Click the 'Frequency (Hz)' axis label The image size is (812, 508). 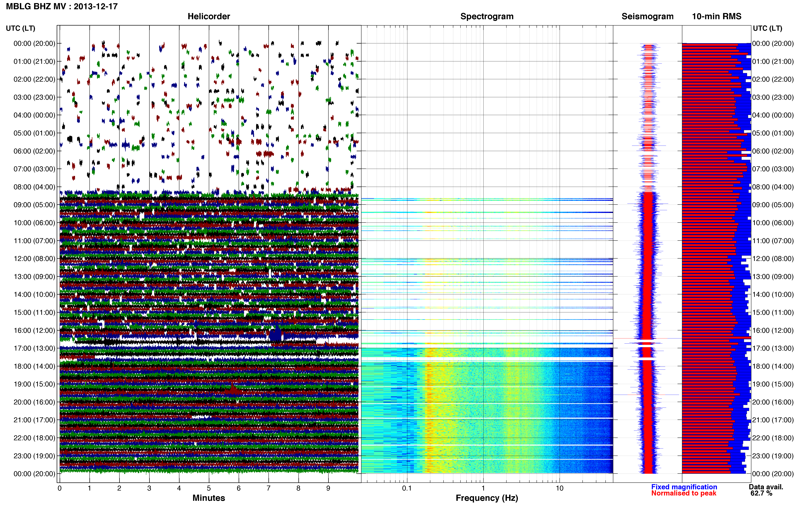coord(487,498)
